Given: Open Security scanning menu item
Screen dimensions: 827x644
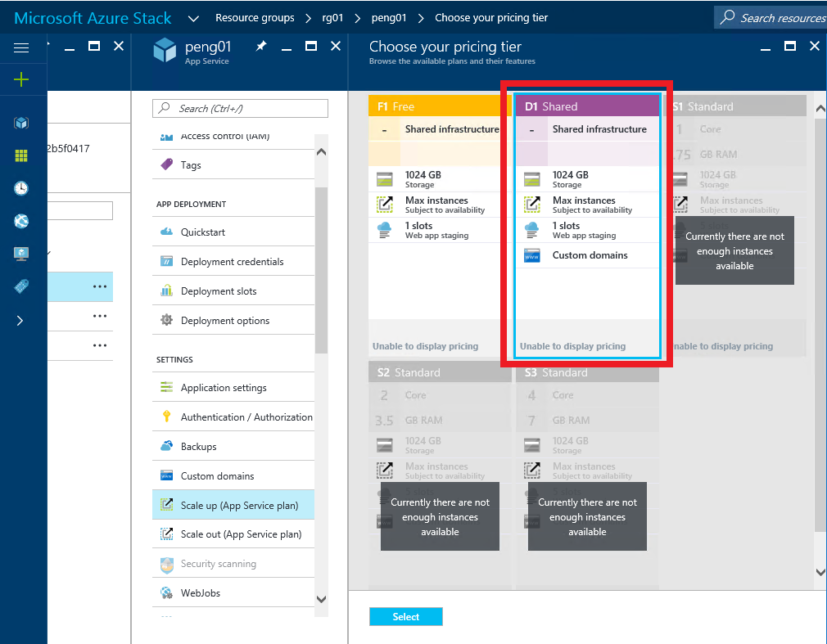Looking at the screenshot, I should pos(233,563).
